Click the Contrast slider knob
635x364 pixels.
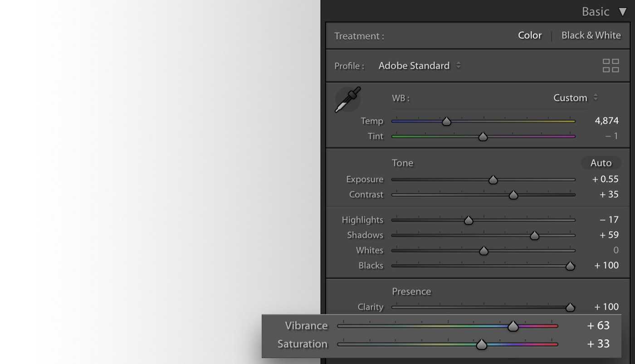tap(513, 195)
